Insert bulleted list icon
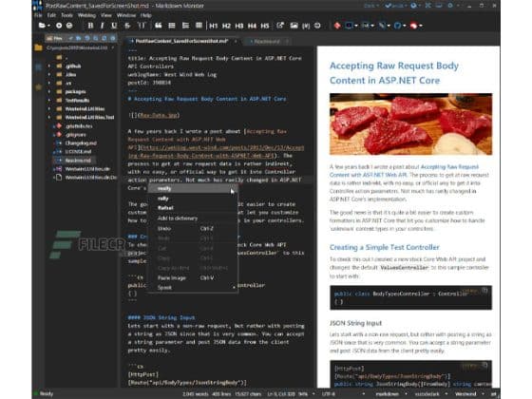 (x=172, y=26)
